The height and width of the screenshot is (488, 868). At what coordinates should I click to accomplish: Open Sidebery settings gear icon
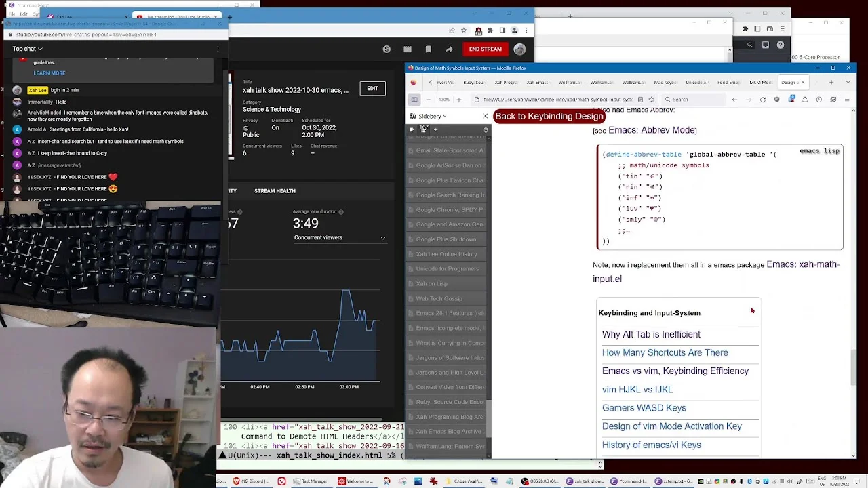(486, 130)
